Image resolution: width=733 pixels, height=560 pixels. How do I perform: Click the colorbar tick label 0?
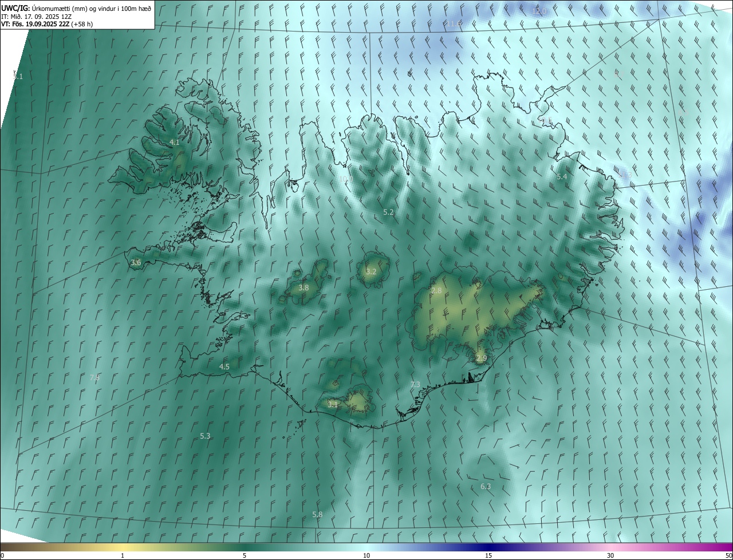[2, 555]
